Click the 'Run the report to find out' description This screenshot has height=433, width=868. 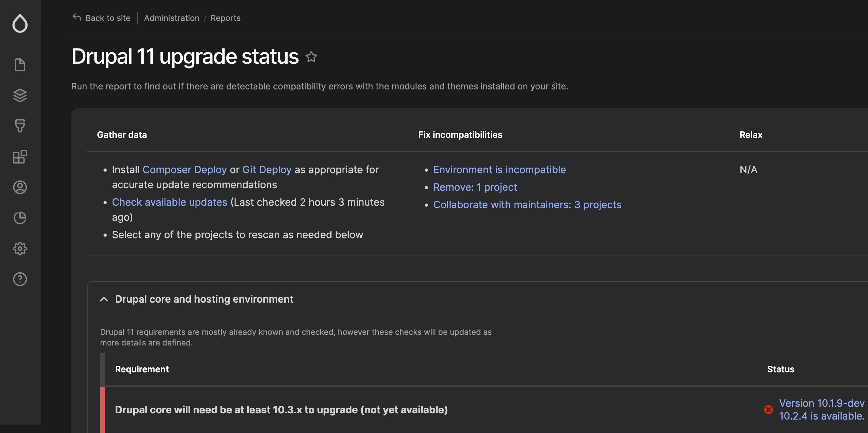[319, 86]
